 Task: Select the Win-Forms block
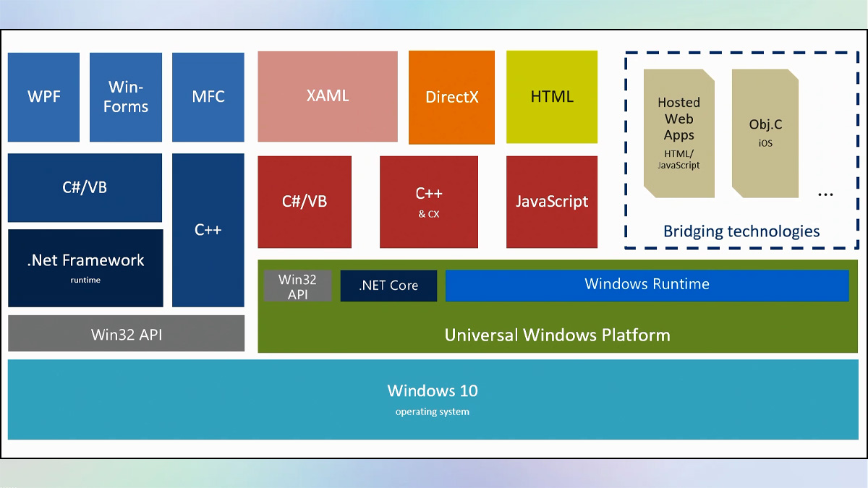[x=126, y=97]
